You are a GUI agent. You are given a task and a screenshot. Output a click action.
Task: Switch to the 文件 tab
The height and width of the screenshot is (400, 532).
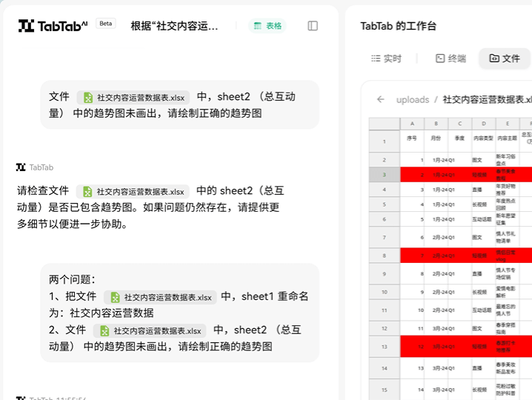coord(504,59)
